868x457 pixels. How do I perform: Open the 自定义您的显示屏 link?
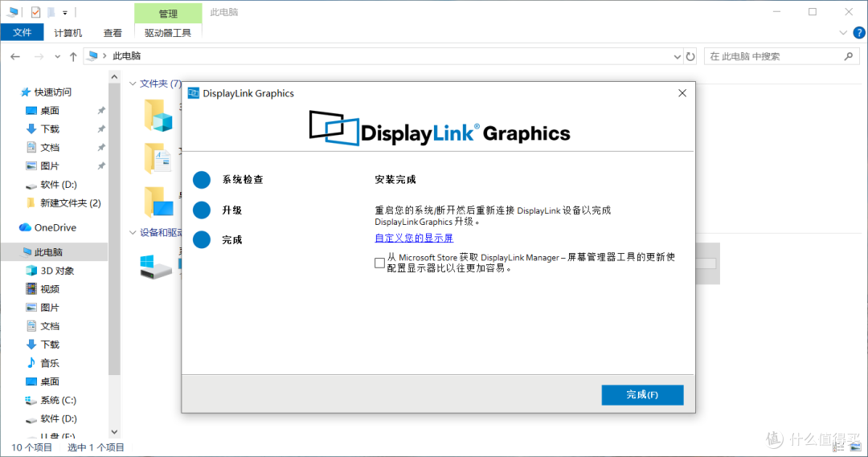coord(414,238)
